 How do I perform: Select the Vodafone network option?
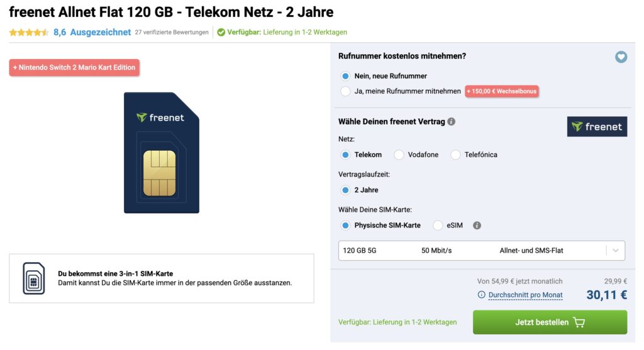(399, 155)
